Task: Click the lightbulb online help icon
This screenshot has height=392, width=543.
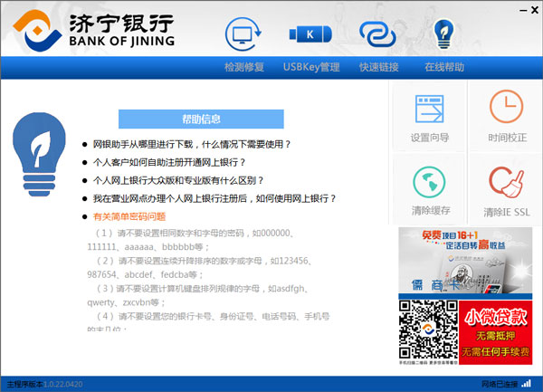Action: [x=443, y=33]
